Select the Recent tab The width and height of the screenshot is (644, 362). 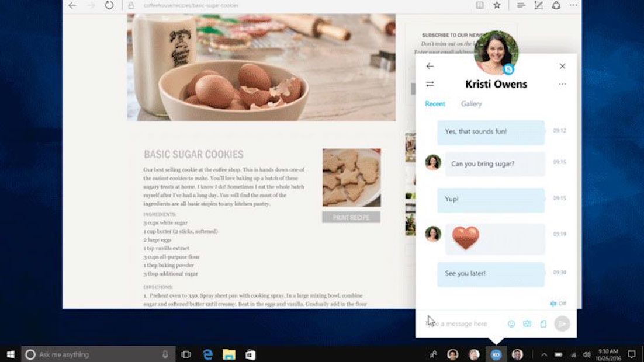click(435, 104)
